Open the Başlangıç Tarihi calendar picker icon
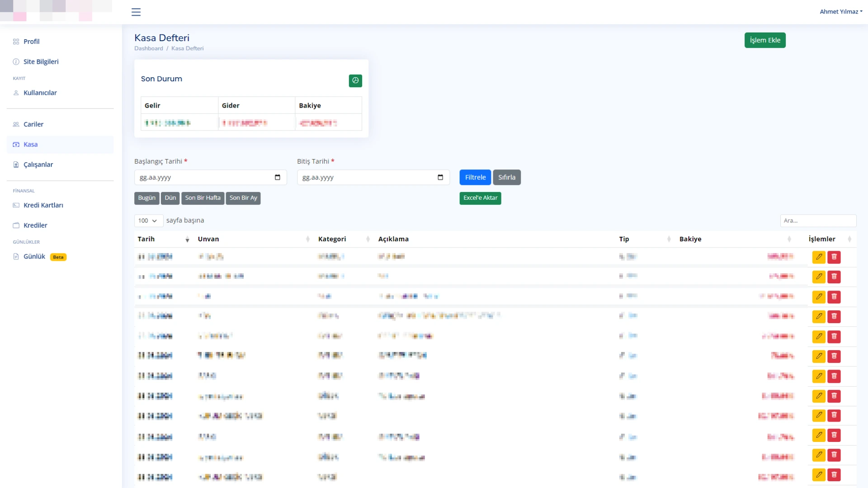The image size is (868, 488). [x=278, y=177]
